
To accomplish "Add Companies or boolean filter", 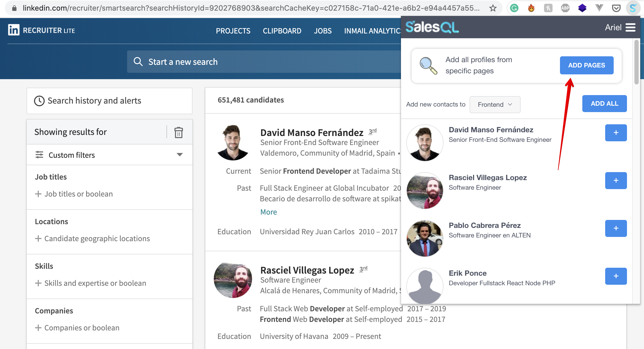I will click(x=77, y=328).
